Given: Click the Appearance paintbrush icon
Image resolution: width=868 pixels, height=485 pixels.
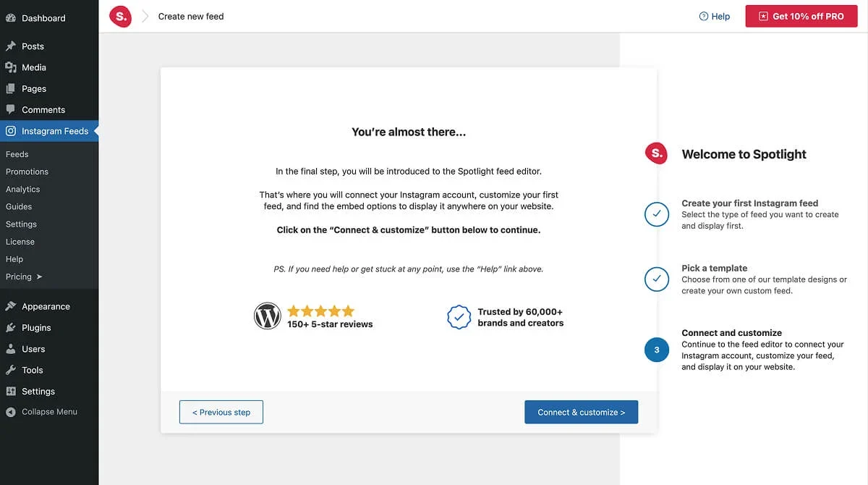Looking at the screenshot, I should pos(11,306).
